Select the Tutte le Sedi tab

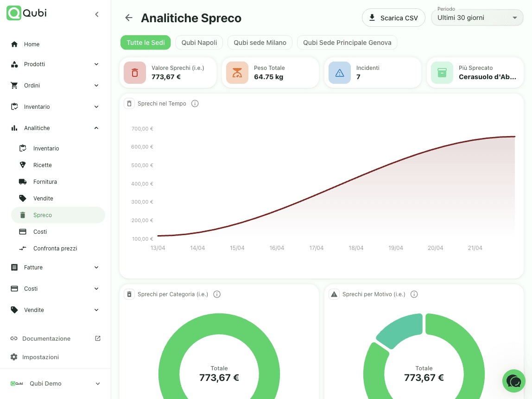click(146, 43)
